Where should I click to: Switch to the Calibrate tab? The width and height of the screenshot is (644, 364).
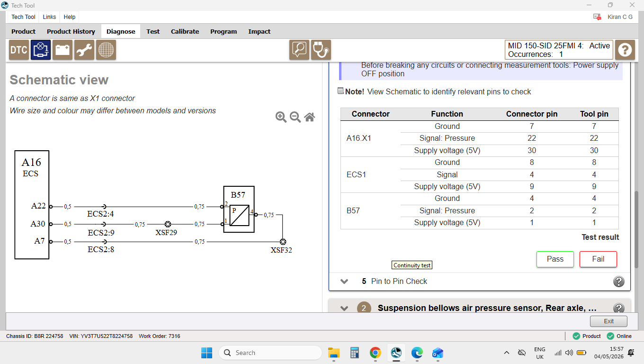point(185,32)
